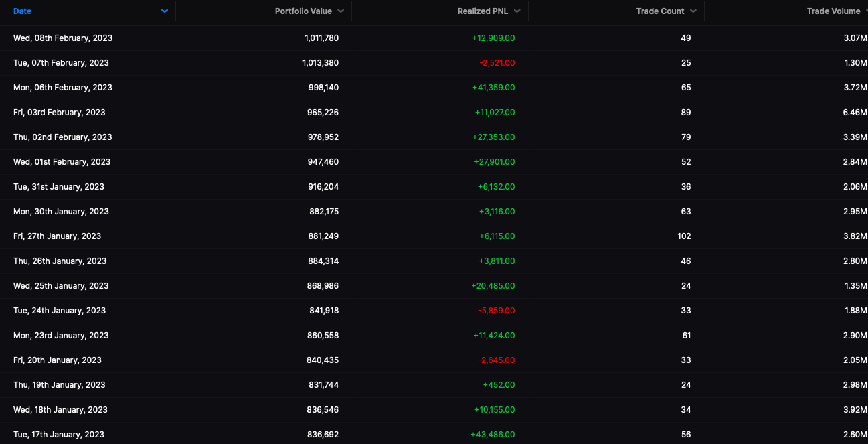
Task: Click the Trade Count header label
Action: pyautogui.click(x=660, y=11)
